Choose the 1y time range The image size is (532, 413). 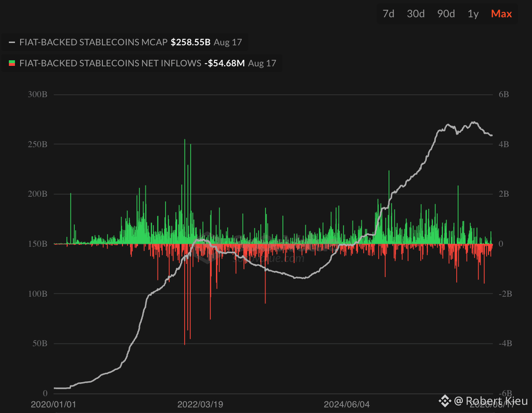point(473,14)
